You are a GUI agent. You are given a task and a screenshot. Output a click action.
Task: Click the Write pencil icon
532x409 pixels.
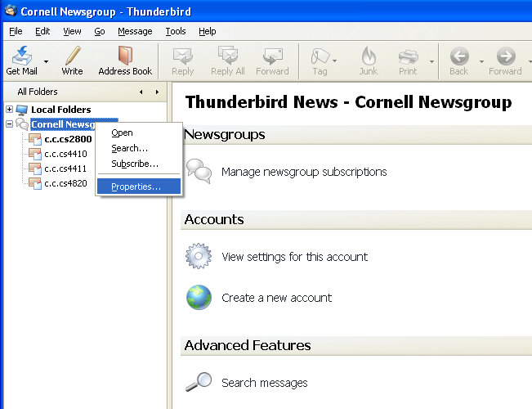pos(72,56)
